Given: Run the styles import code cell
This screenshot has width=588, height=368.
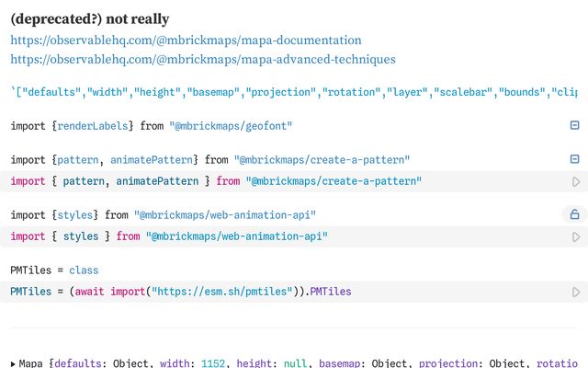Looking at the screenshot, I should 576,236.
